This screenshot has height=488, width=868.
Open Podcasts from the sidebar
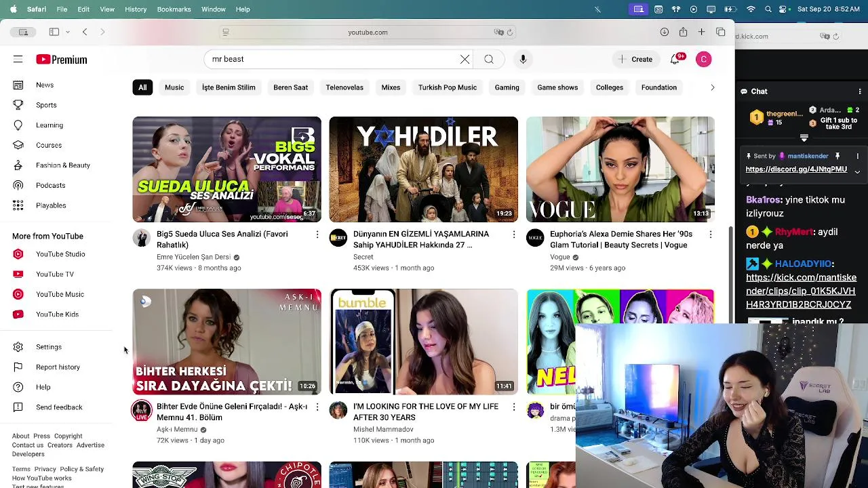(x=51, y=185)
